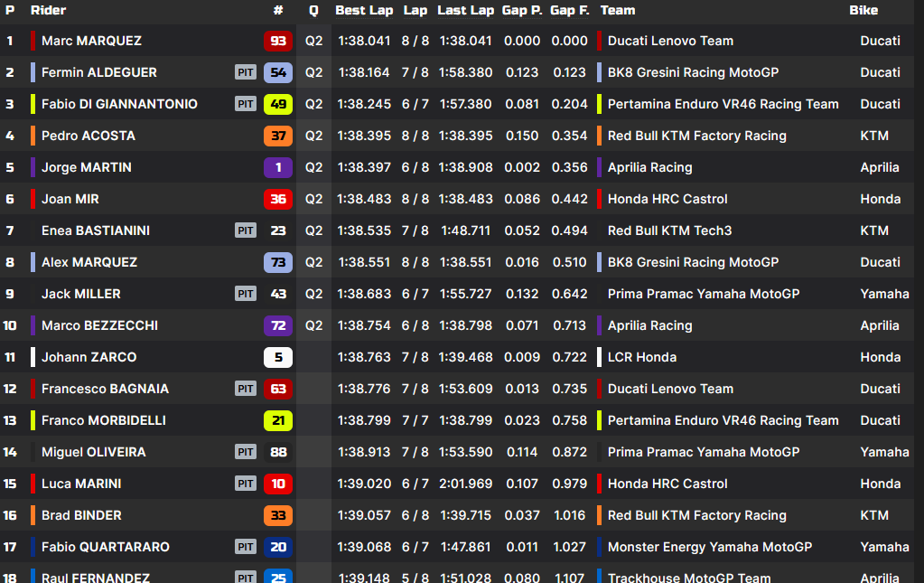Click PIT indicator for Miguel Oliveira
The image size is (924, 583).
tap(245, 452)
